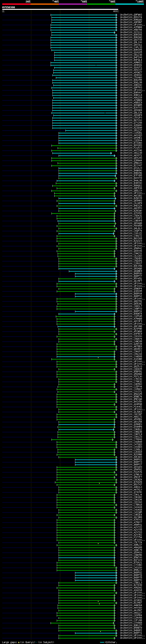Open hit UniRef100_B9SXT4
Image resolution: width=146 pixels, height=644 pixels.
pyautogui.click(x=131, y=17)
